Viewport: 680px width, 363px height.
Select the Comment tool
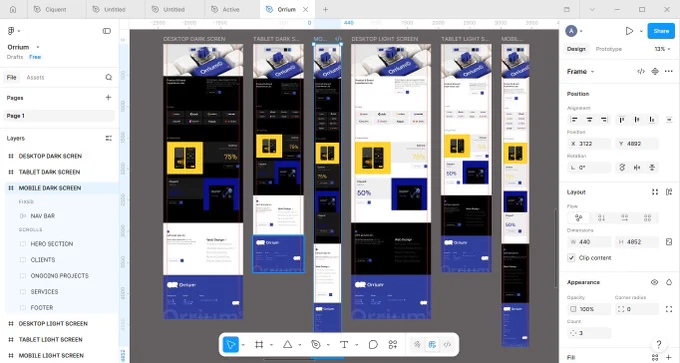373,345
